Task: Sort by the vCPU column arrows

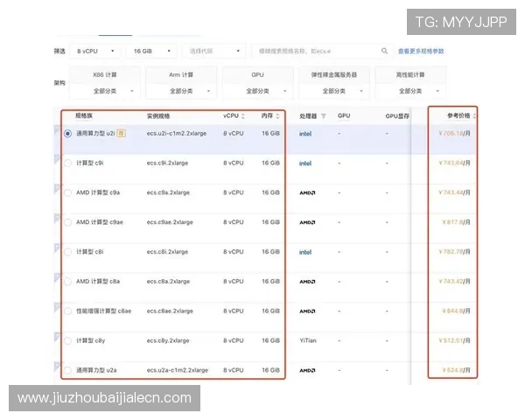Action: click(x=243, y=115)
